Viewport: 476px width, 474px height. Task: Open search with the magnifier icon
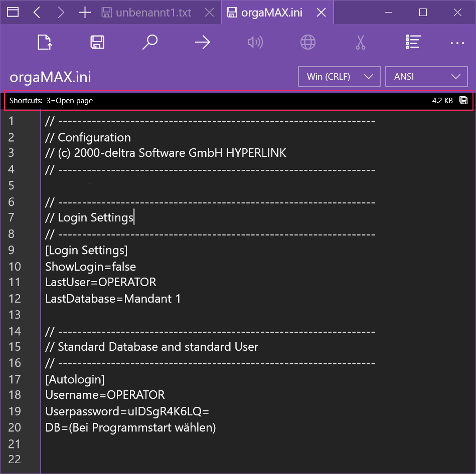click(x=149, y=42)
